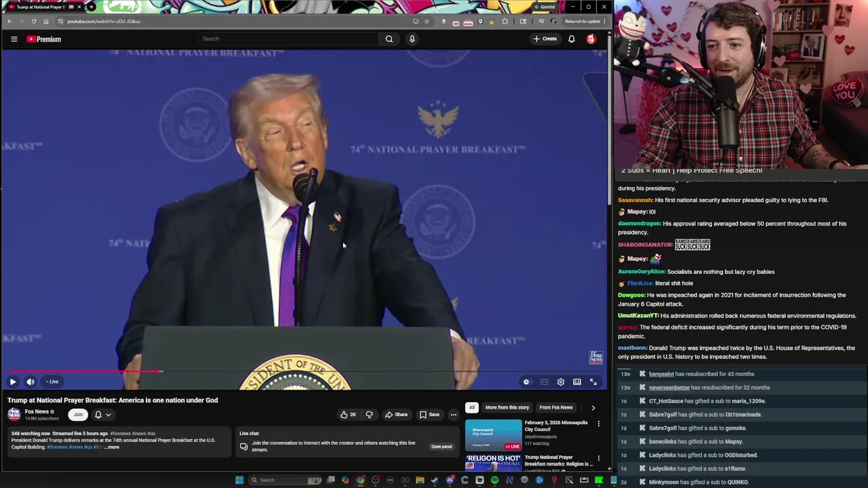Toggle subtitles in the video player
The width and height of the screenshot is (868, 488).
545,382
